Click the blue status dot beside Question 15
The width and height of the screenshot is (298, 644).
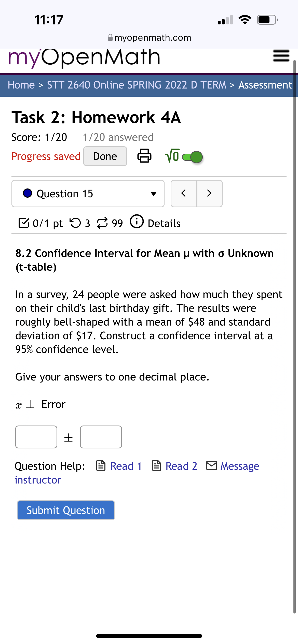click(x=28, y=193)
